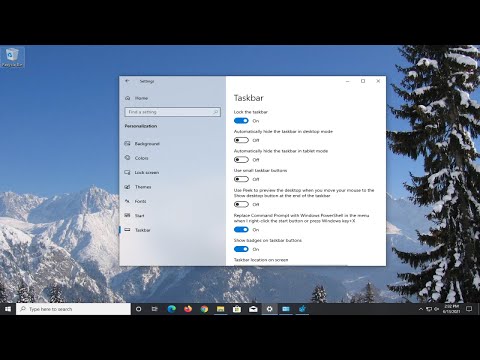Launch Microsoft Edge from the taskbar
This screenshot has height=360, width=480.
click(x=171, y=309)
